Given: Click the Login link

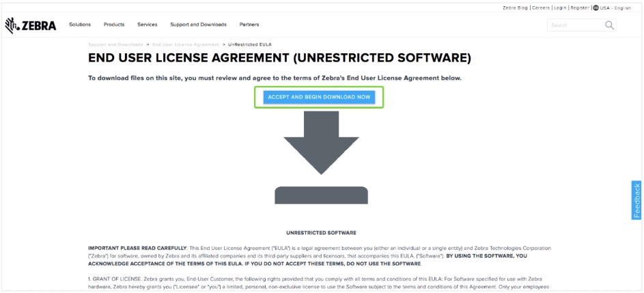Looking at the screenshot, I should (x=560, y=8).
